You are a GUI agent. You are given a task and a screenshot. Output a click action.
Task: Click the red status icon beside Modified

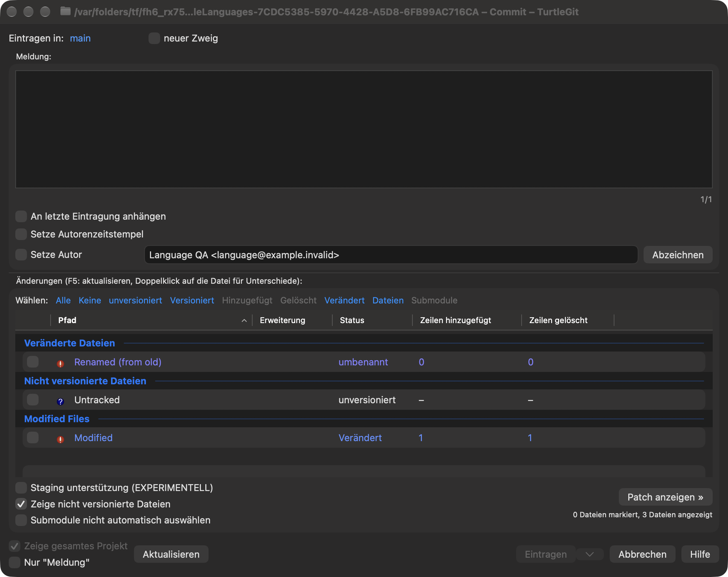click(x=60, y=439)
